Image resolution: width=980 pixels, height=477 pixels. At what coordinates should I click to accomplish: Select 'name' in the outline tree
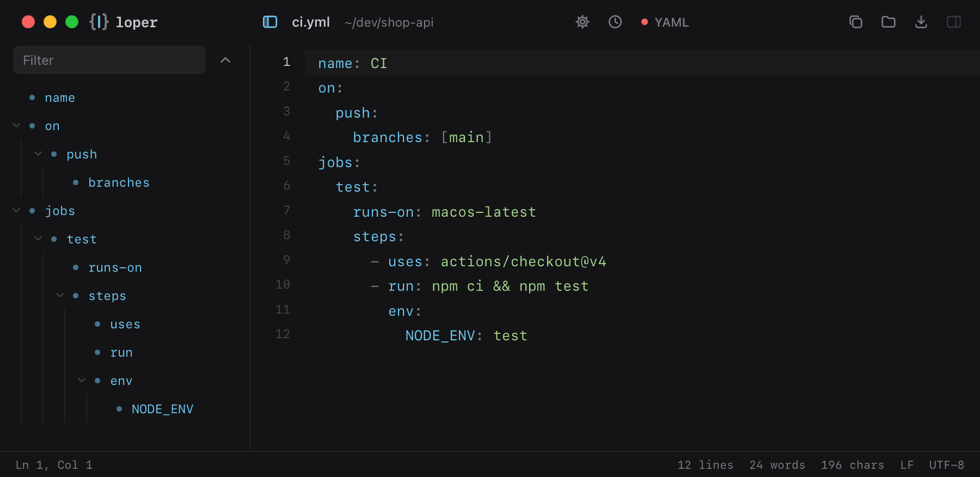[x=60, y=98]
